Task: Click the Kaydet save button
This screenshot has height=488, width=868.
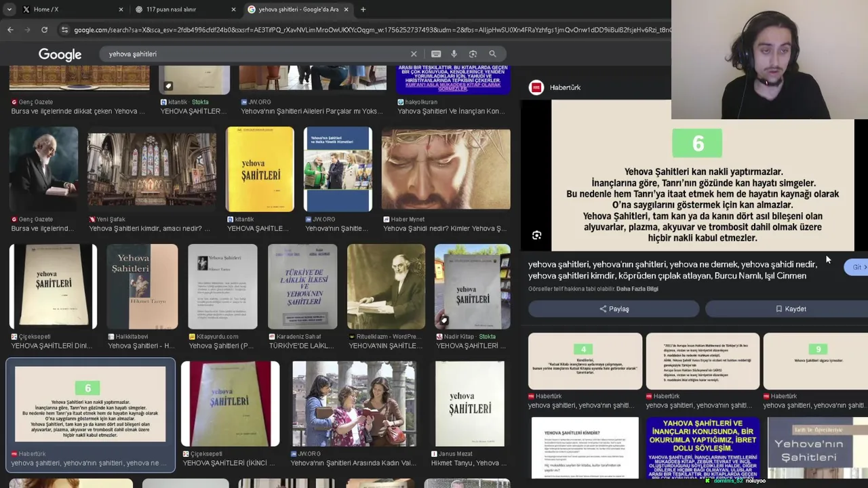Action: click(x=790, y=309)
